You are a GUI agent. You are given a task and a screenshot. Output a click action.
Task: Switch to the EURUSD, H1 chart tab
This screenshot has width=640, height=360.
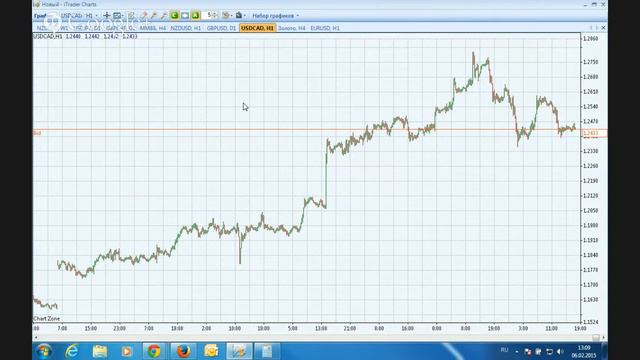325,28
